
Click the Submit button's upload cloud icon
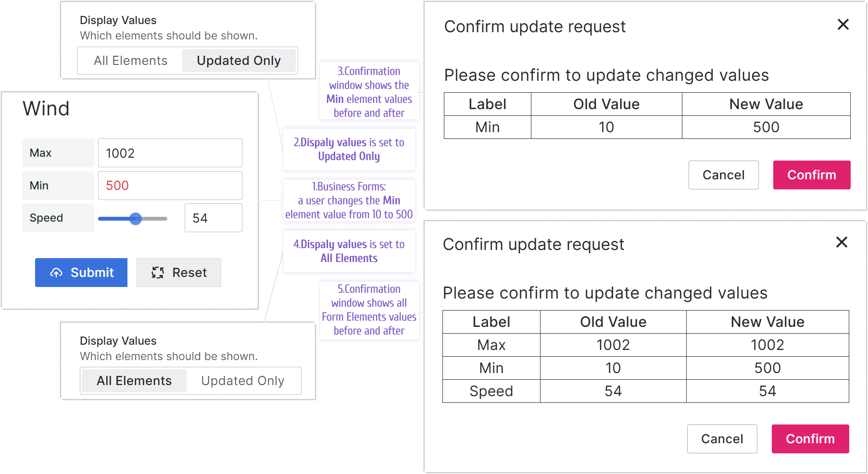point(56,273)
